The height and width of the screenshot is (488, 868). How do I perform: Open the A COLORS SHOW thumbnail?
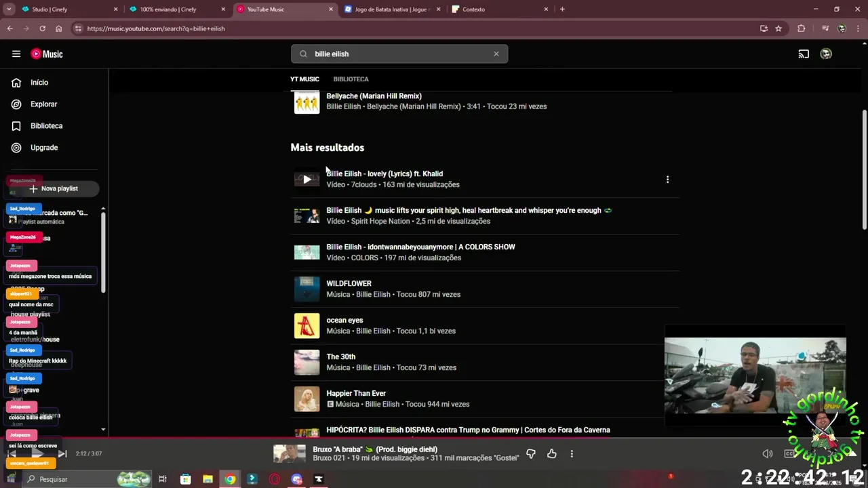click(307, 252)
